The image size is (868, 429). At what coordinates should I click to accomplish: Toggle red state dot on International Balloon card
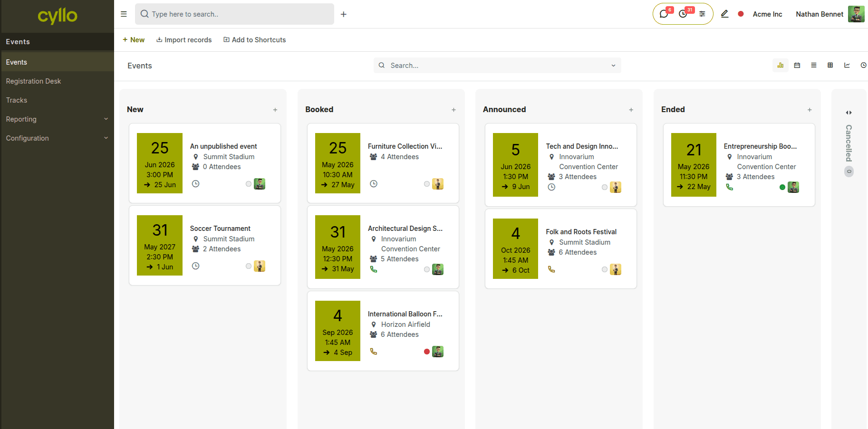click(x=427, y=352)
